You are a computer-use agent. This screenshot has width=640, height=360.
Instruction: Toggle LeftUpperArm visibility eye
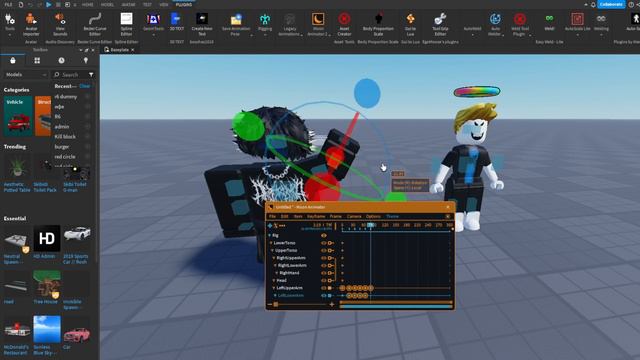tap(324, 288)
